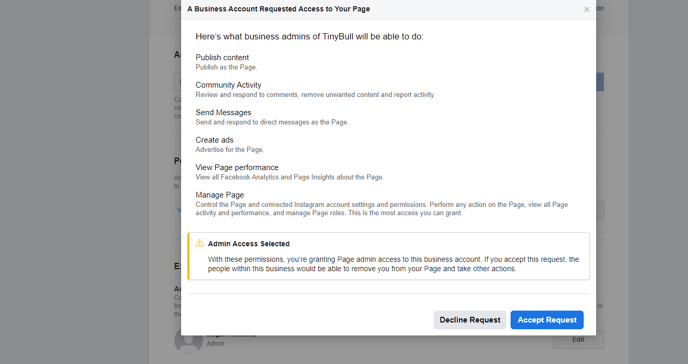This screenshot has width=688, height=364.
Task: Click the 'View all Facebook Analytics' description
Action: click(290, 177)
